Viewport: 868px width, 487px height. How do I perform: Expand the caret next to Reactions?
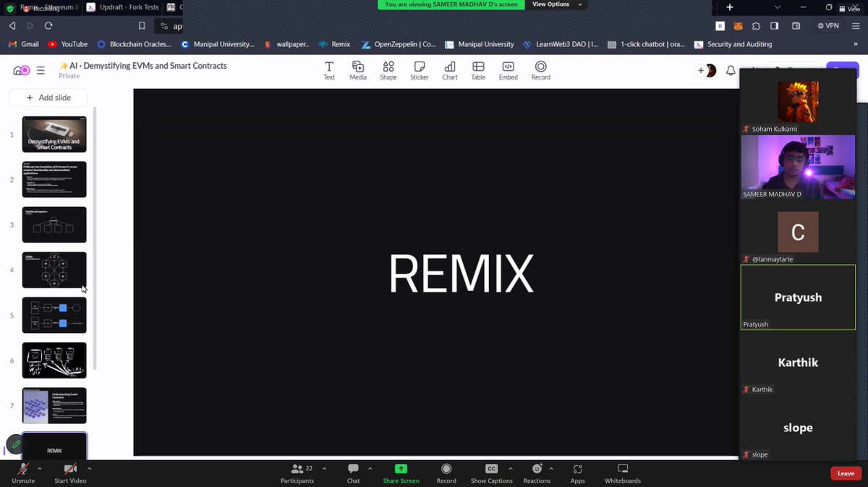[x=552, y=468]
